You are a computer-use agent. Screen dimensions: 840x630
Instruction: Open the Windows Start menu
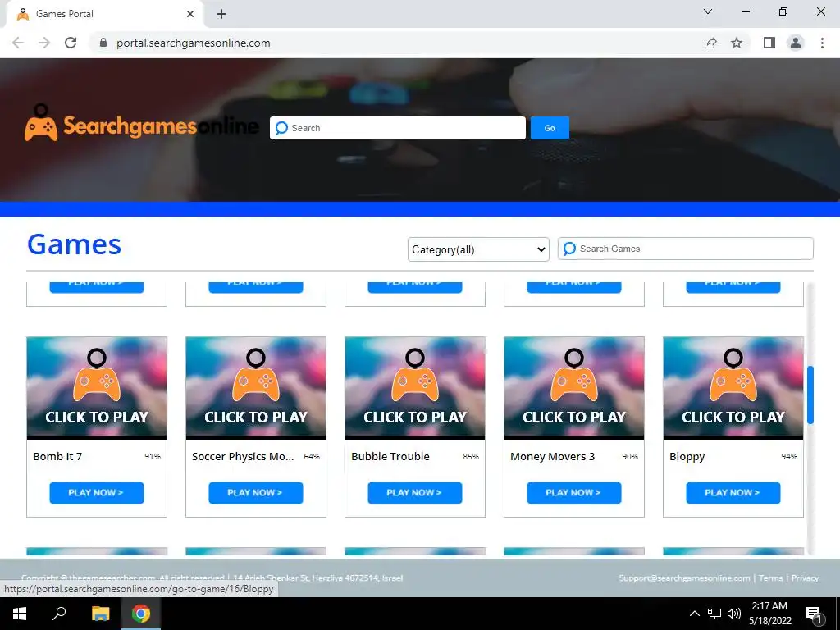20,614
